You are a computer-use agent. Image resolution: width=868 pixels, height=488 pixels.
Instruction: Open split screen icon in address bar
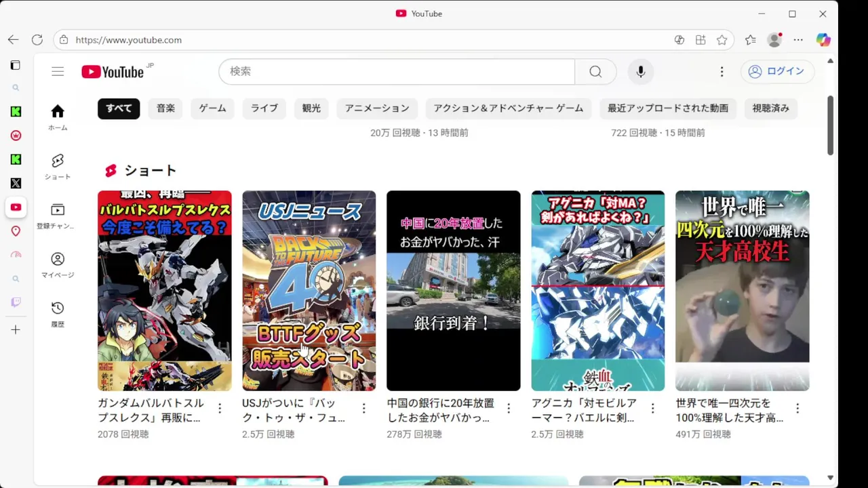click(x=701, y=40)
